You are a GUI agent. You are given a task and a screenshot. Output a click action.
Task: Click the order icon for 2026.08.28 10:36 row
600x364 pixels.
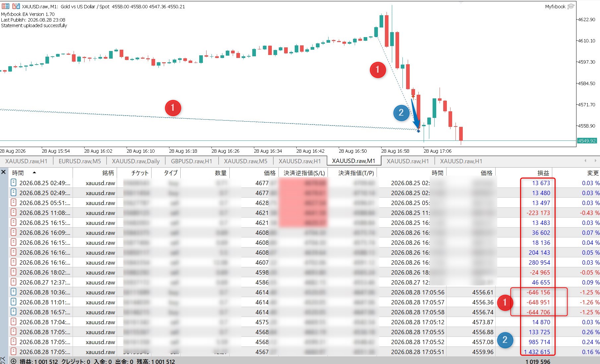[14, 292]
